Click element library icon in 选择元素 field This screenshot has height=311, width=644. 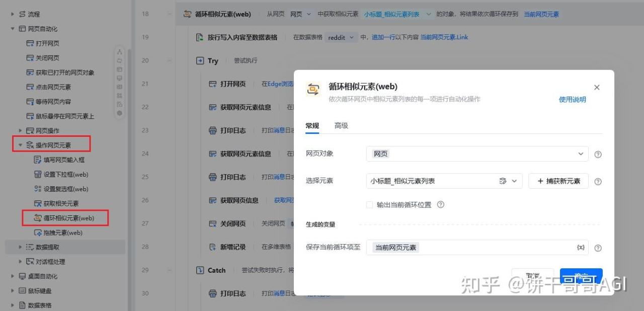point(502,181)
